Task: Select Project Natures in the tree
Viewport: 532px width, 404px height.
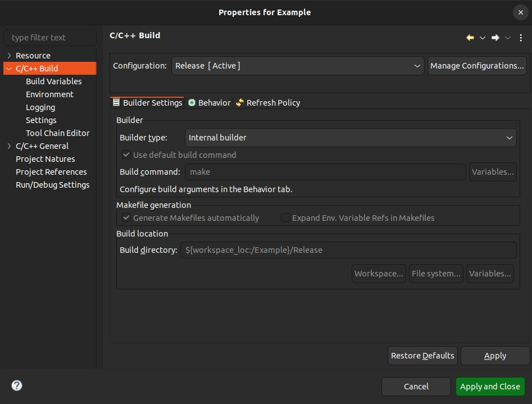Action: pyautogui.click(x=45, y=159)
